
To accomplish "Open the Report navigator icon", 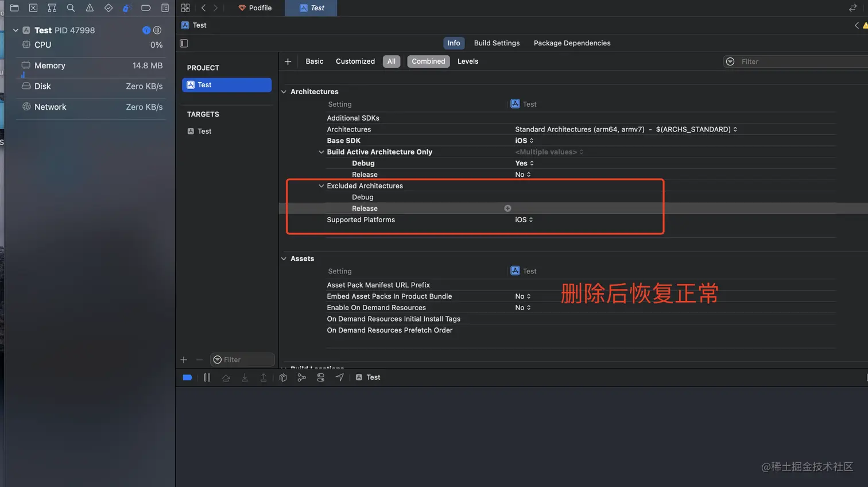I will (165, 8).
